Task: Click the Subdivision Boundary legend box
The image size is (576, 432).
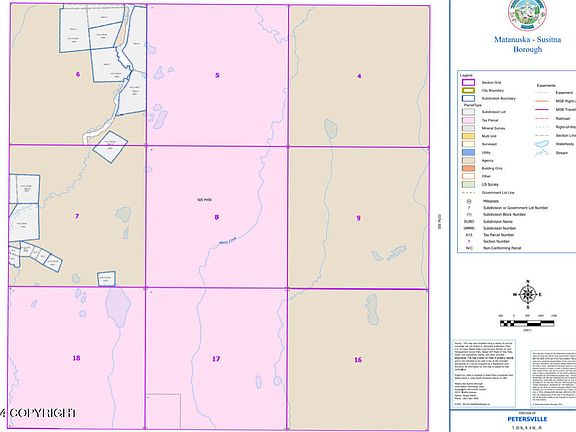Action: (468, 98)
